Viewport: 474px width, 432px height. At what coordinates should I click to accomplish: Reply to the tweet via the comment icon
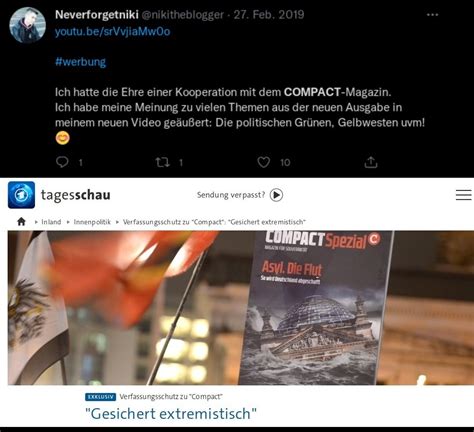click(x=62, y=162)
